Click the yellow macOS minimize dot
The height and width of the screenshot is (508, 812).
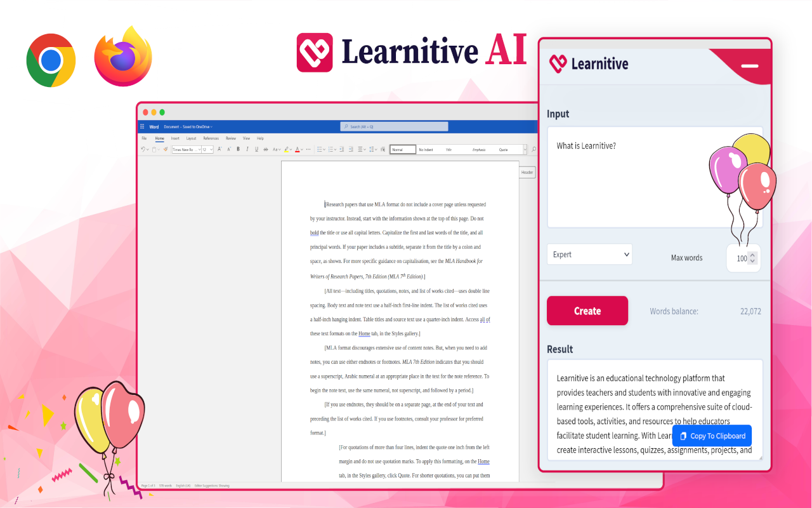coord(154,112)
